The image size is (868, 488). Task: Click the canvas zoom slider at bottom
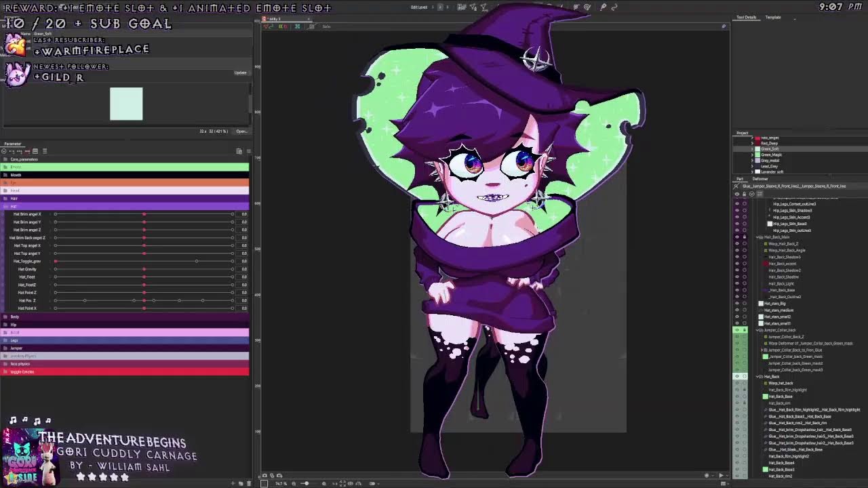click(x=305, y=483)
